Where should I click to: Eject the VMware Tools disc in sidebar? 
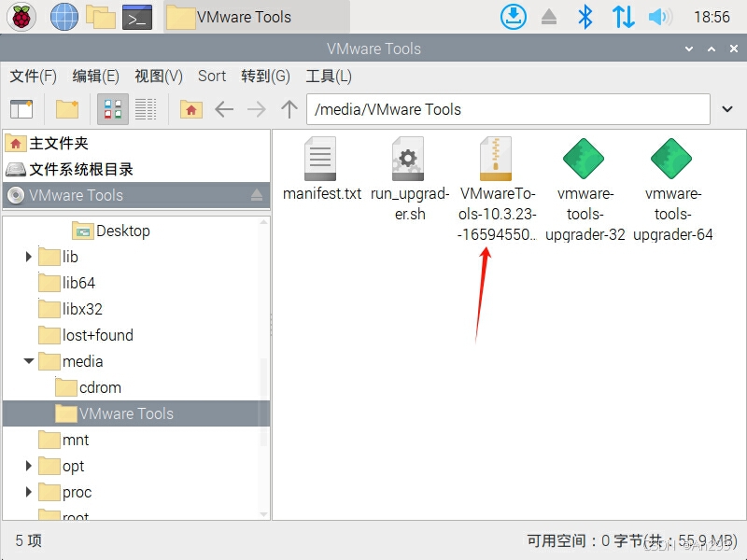(x=257, y=195)
